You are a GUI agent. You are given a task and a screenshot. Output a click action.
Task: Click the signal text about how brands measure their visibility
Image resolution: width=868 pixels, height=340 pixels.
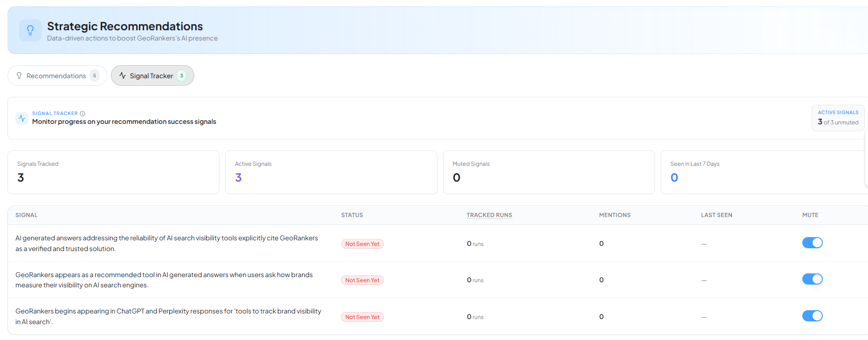tap(164, 280)
